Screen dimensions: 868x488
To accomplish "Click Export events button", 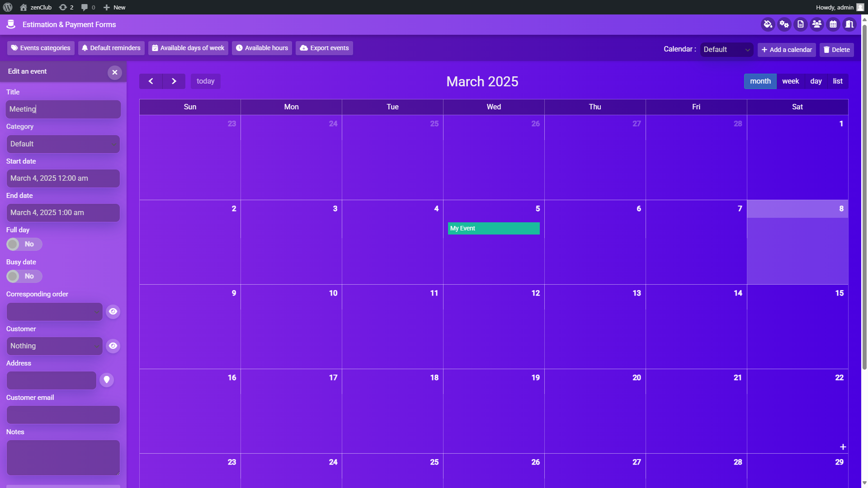I will (324, 48).
